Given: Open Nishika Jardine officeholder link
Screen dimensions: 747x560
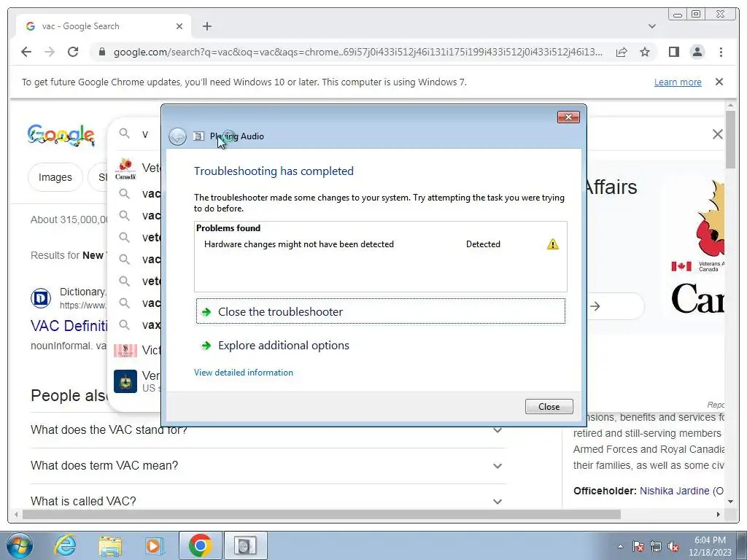Looking at the screenshot, I should point(674,491).
